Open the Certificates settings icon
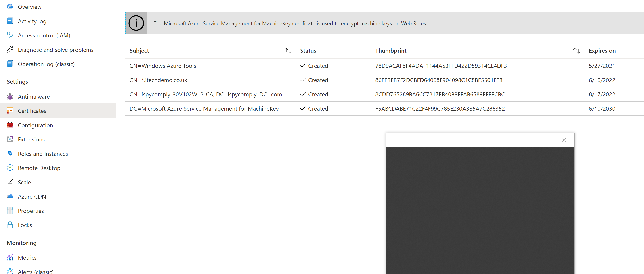 tap(10, 111)
